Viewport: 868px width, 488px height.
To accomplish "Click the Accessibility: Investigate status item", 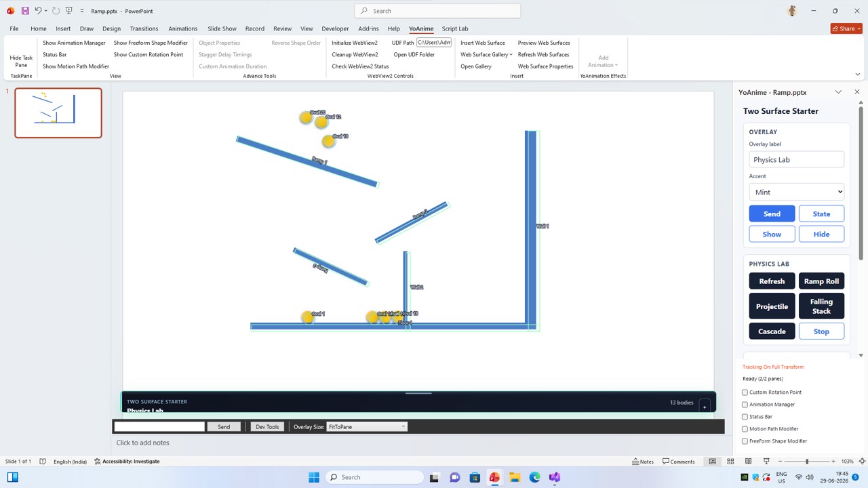I will click(127, 462).
